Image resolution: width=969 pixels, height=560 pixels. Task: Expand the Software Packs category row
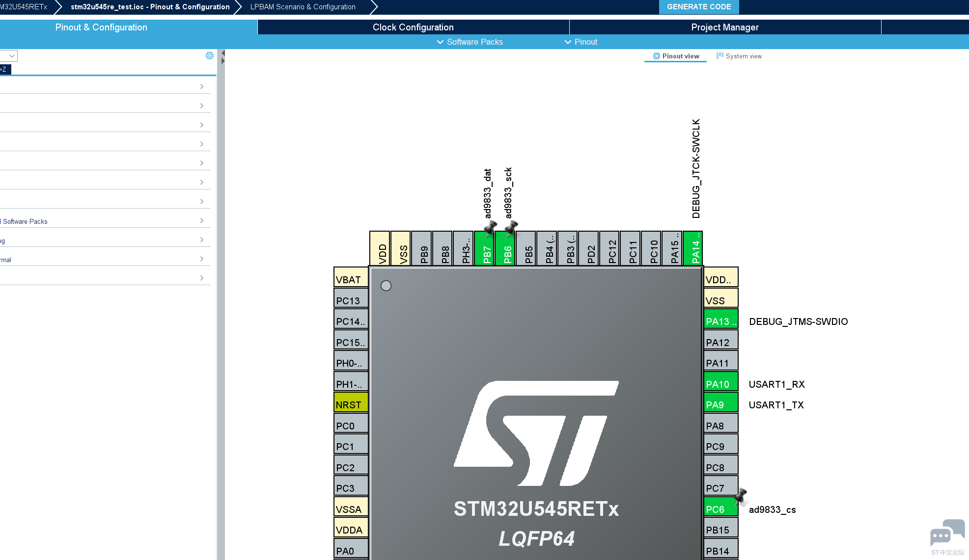pos(105,221)
